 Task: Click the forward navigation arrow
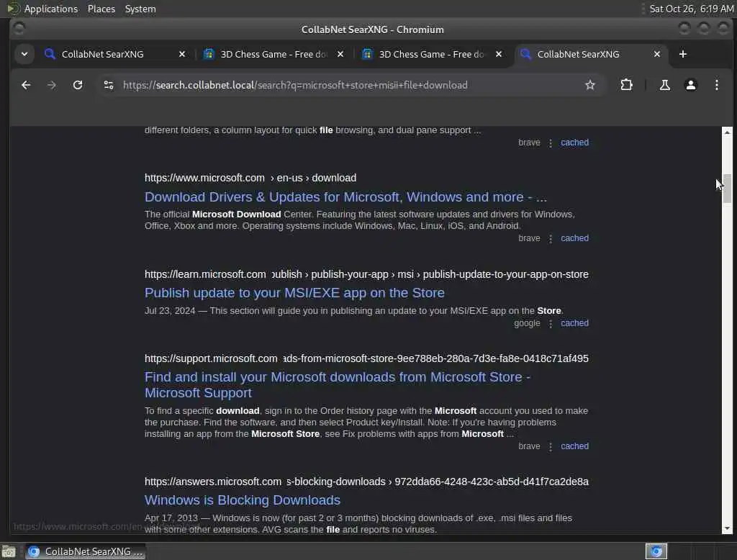click(52, 85)
